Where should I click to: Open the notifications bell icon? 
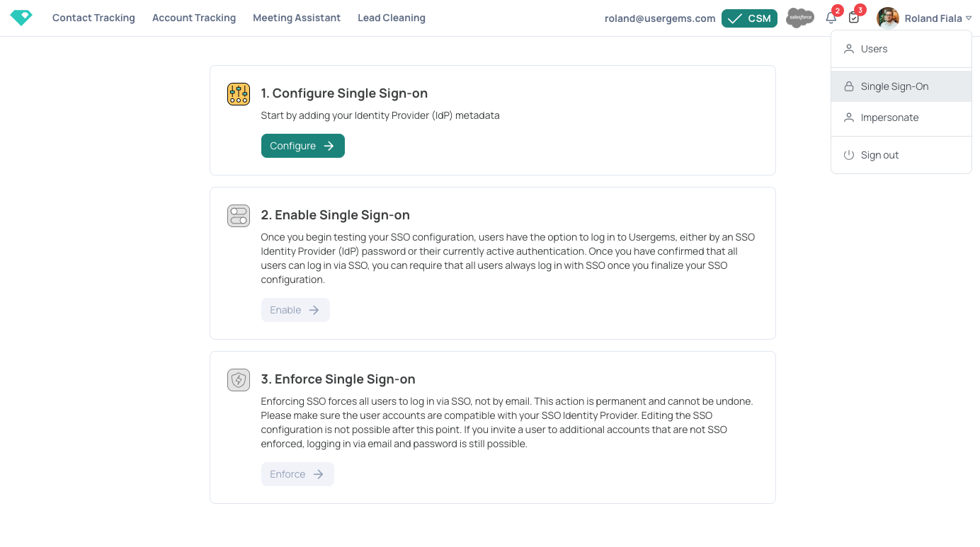(831, 18)
